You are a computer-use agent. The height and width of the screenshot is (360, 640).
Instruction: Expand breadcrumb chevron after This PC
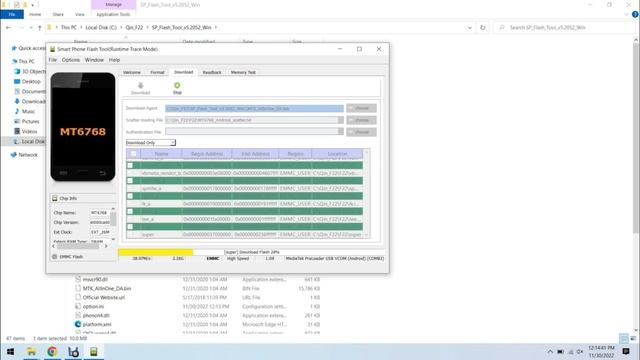81,27
